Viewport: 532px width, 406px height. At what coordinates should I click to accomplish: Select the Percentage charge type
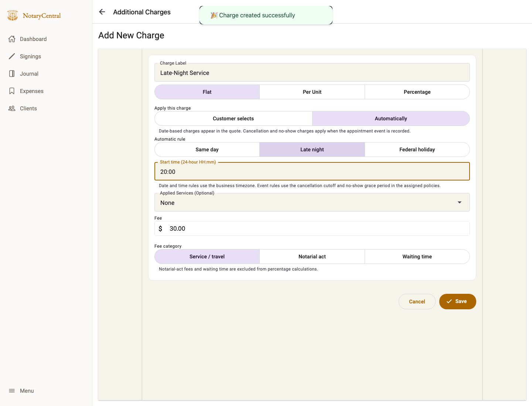tap(417, 92)
